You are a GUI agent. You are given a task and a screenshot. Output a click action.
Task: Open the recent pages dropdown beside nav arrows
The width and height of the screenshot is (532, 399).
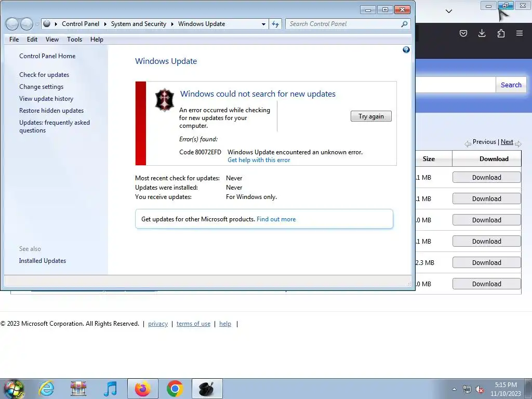tap(37, 24)
